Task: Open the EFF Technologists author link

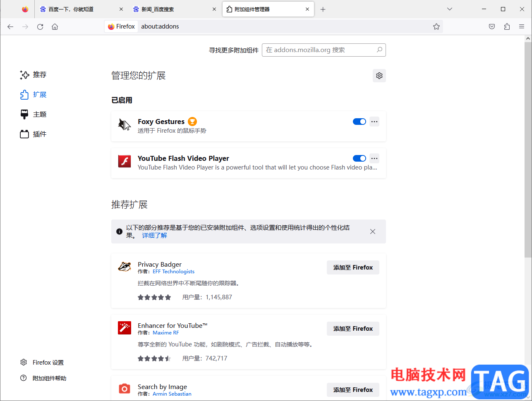Action: coord(173,272)
